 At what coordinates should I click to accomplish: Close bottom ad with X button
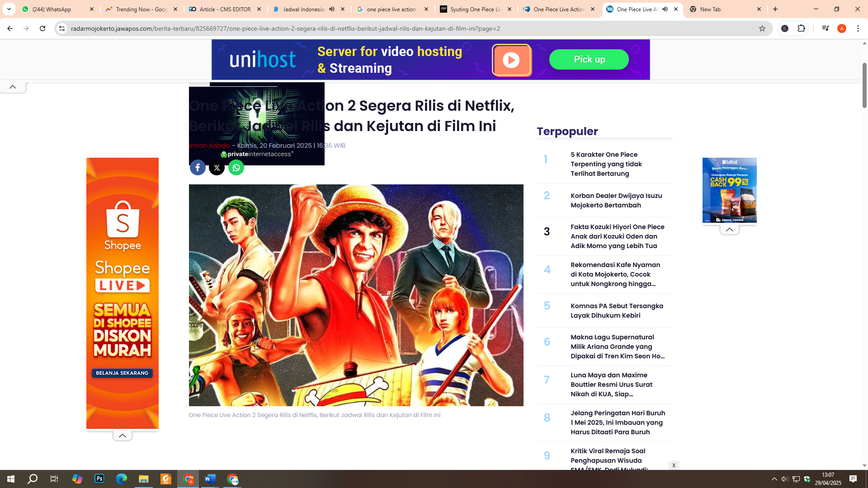click(x=674, y=465)
